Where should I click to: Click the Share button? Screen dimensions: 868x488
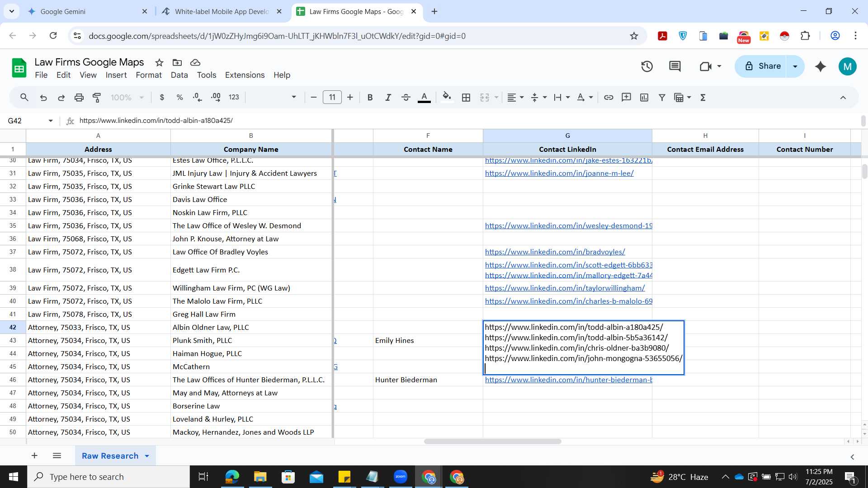click(x=762, y=66)
